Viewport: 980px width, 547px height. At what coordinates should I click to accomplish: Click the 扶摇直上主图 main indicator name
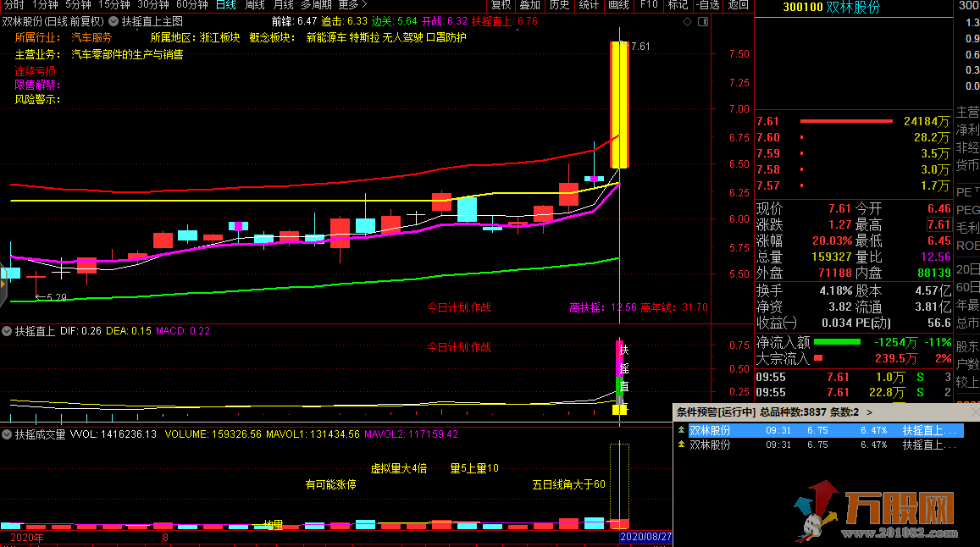tap(152, 21)
